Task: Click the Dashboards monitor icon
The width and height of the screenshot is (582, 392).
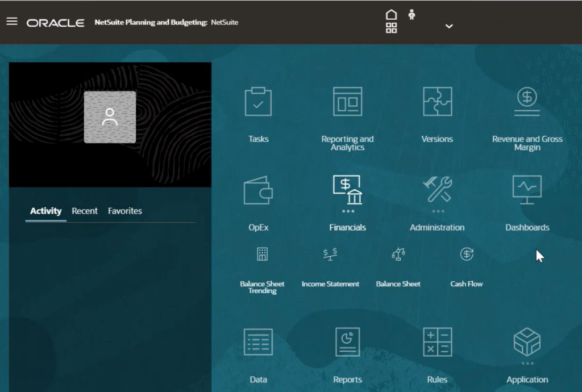Action: click(527, 190)
